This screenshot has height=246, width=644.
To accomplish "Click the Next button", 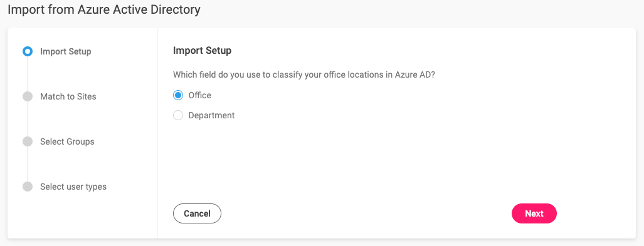I will pos(534,213).
